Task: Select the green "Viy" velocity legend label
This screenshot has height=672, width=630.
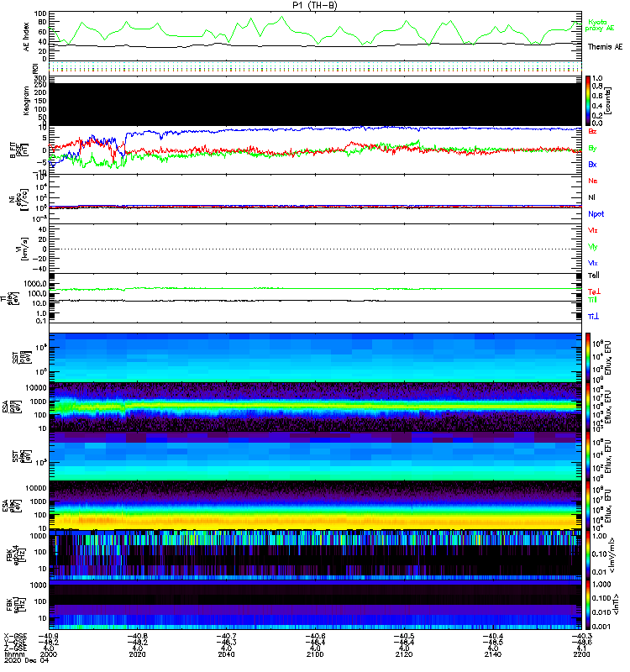Action: (x=593, y=247)
